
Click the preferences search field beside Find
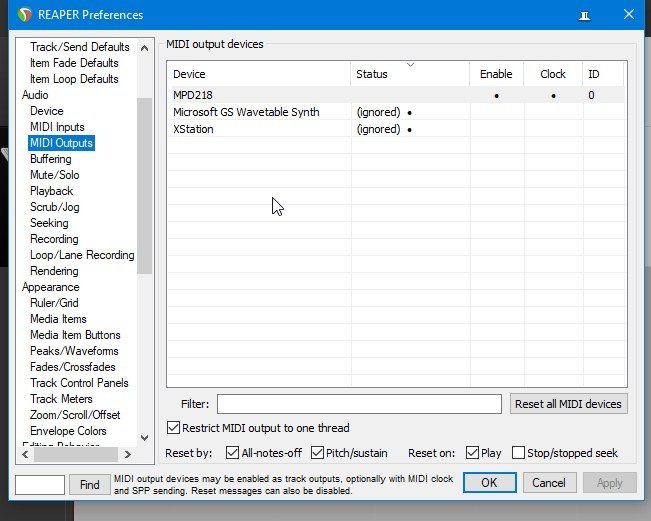point(40,484)
